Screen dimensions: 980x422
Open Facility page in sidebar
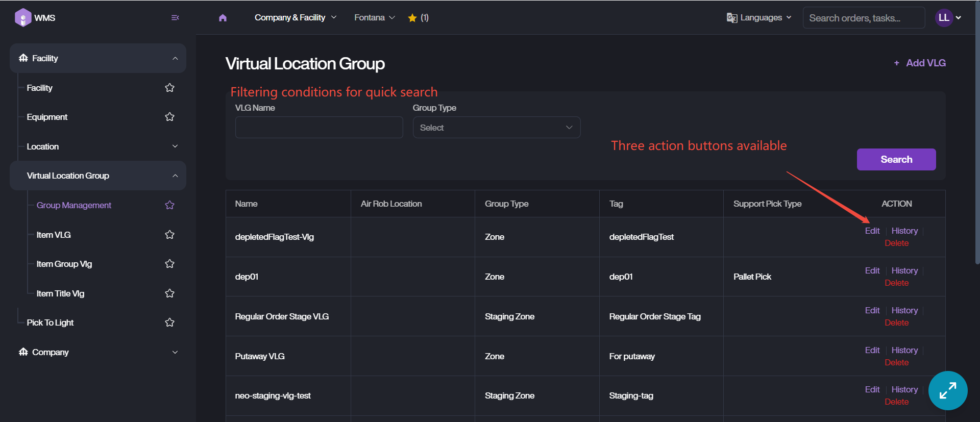pyautogui.click(x=39, y=88)
